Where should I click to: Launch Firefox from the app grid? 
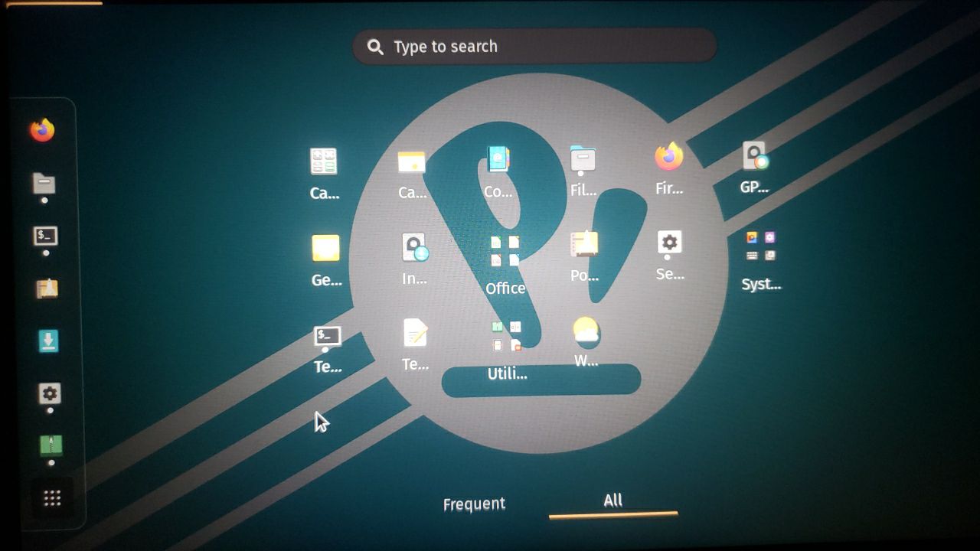tap(669, 157)
